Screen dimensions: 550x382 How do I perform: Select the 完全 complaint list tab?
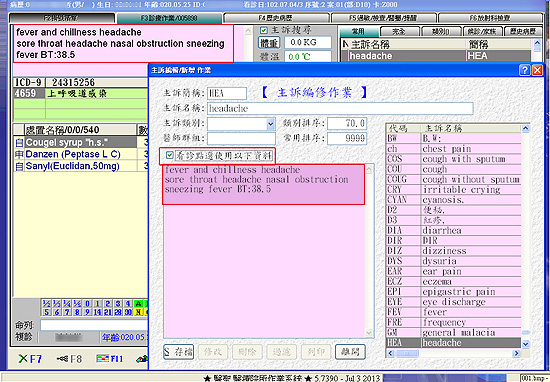pyautogui.click(x=399, y=32)
